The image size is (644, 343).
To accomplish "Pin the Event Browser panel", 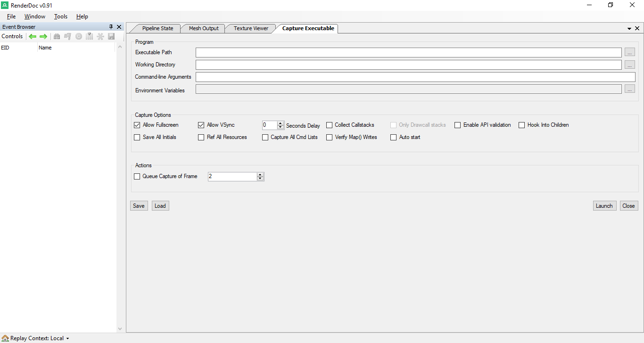I will pos(111,27).
